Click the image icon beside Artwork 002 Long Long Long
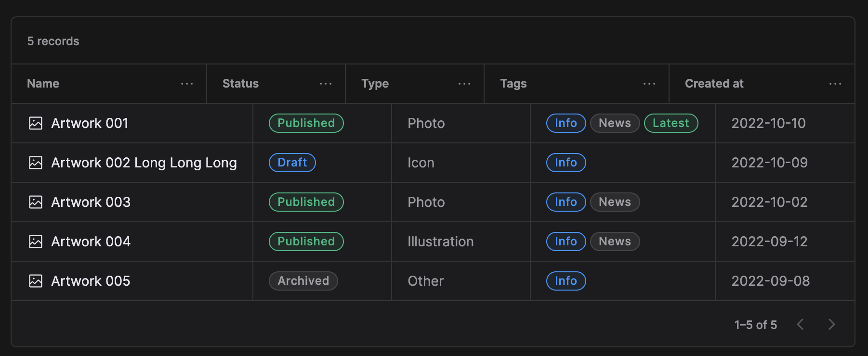Image resolution: width=868 pixels, height=356 pixels. tap(36, 163)
